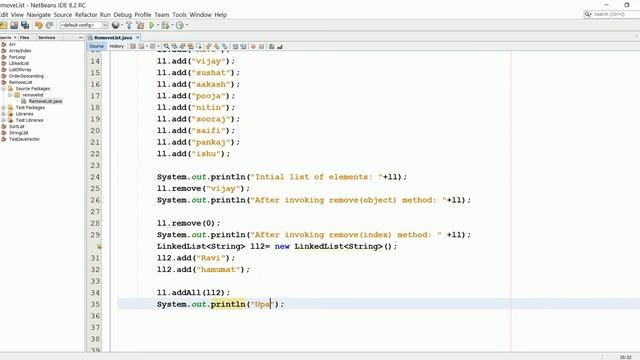Switch to the Files tab
The width and height of the screenshot is (640, 360).
tap(25, 38)
